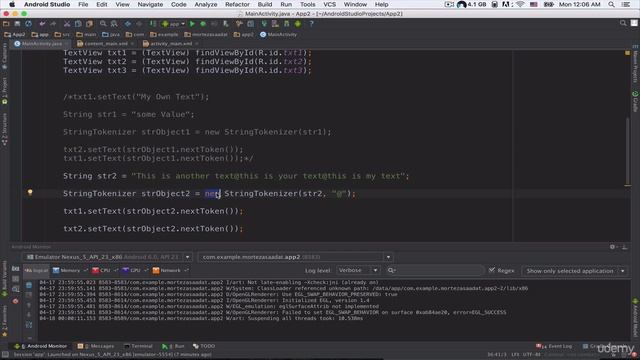640x360 pixels.
Task: Click the Debug app bug icon
Action: [203, 24]
